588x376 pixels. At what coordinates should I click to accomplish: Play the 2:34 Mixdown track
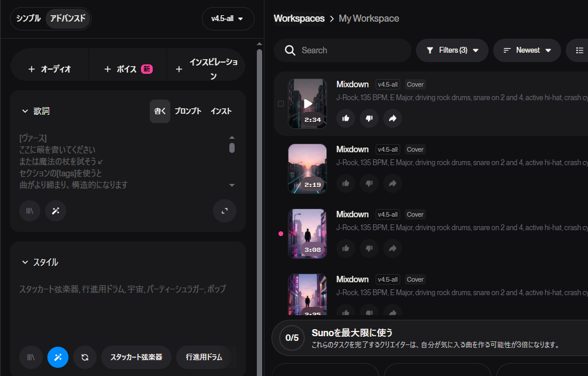[308, 104]
